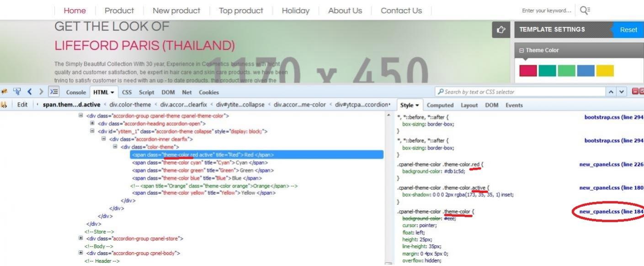Image resolution: width=644 pixels, height=266 pixels.
Task: Open the first bootstrap.css line 294 link
Action: 614,117
